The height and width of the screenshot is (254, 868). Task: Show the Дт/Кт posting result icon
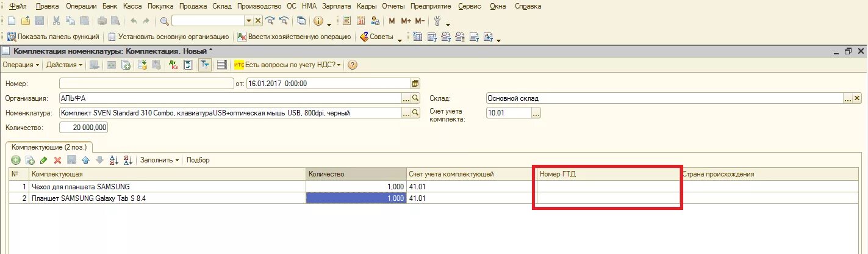[173, 65]
